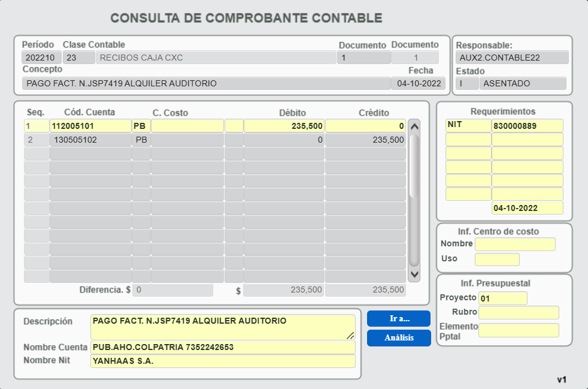Click Crédito value 0 in row 1
588x389 pixels.
click(x=366, y=126)
